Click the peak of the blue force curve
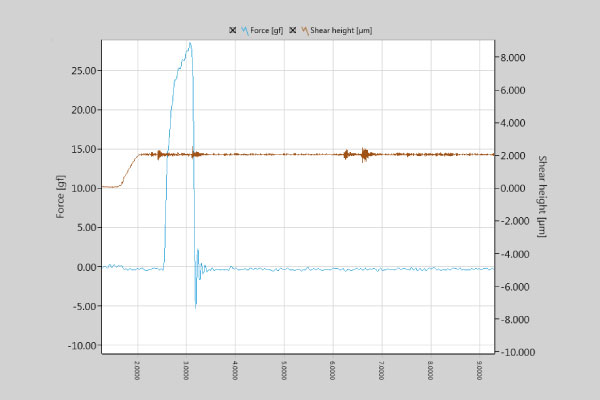Viewport: 600px width, 400px height. (x=189, y=44)
